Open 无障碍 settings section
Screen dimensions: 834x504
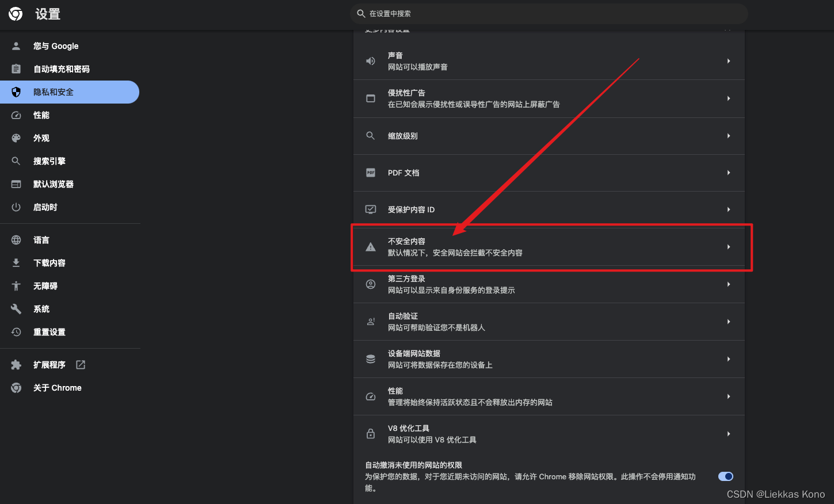click(x=70, y=286)
